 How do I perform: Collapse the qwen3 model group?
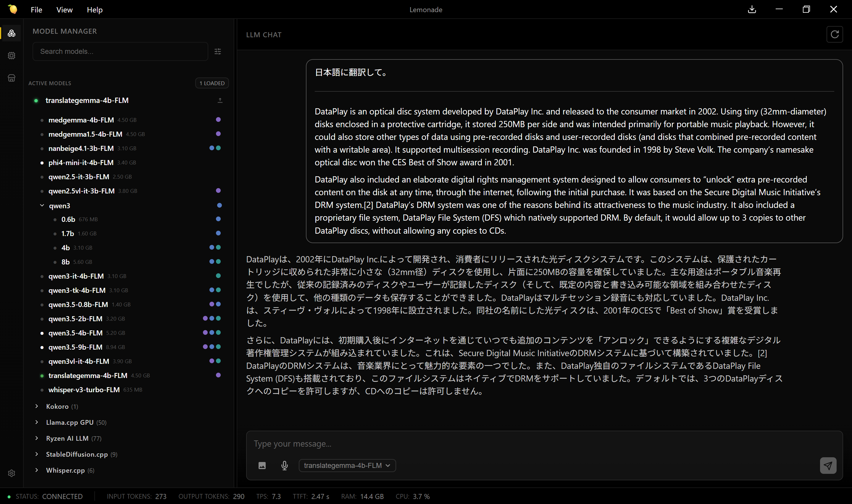click(42, 206)
